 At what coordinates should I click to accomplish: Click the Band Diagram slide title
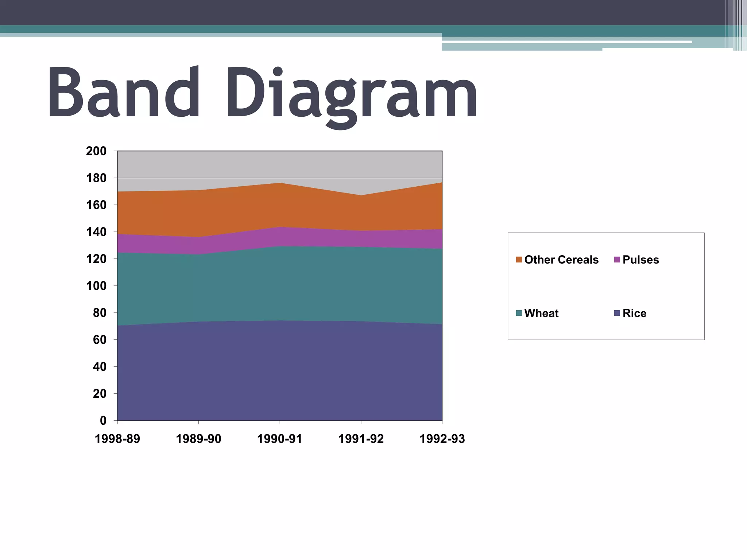[x=263, y=94]
